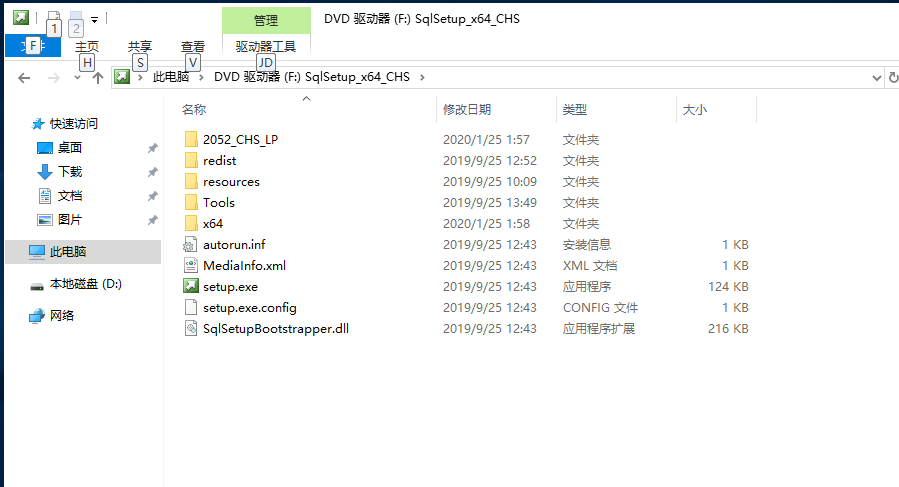The height and width of the screenshot is (487, 899).
Task: Expand the address bar history dropdown
Action: pos(877,77)
